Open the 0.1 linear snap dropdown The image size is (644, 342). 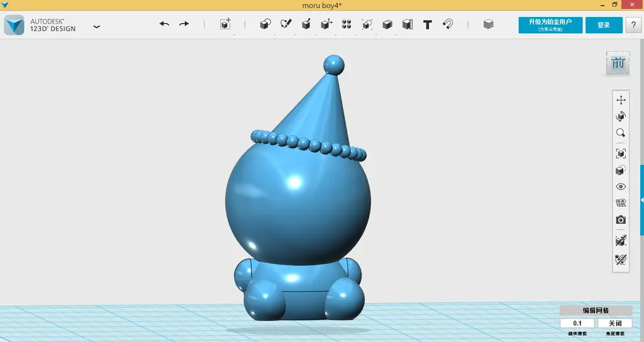pos(577,323)
